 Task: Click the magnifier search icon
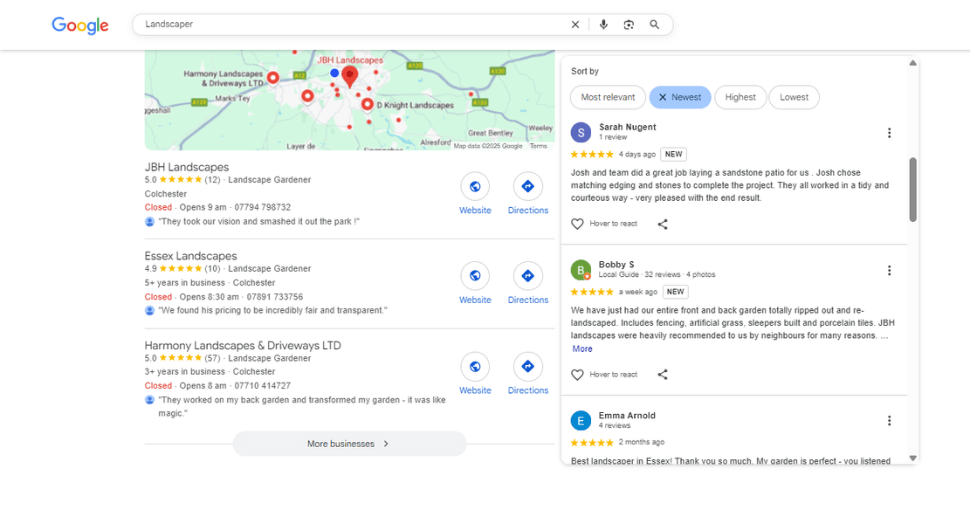[654, 25]
